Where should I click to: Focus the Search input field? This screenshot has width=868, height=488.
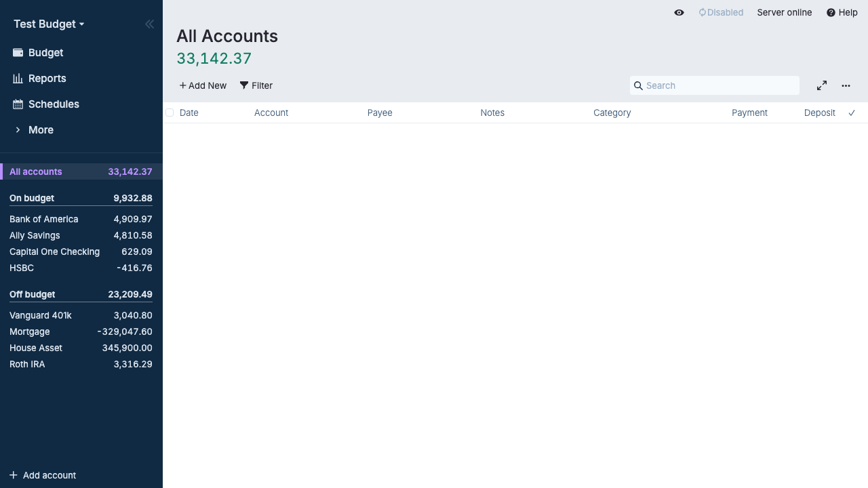click(715, 85)
